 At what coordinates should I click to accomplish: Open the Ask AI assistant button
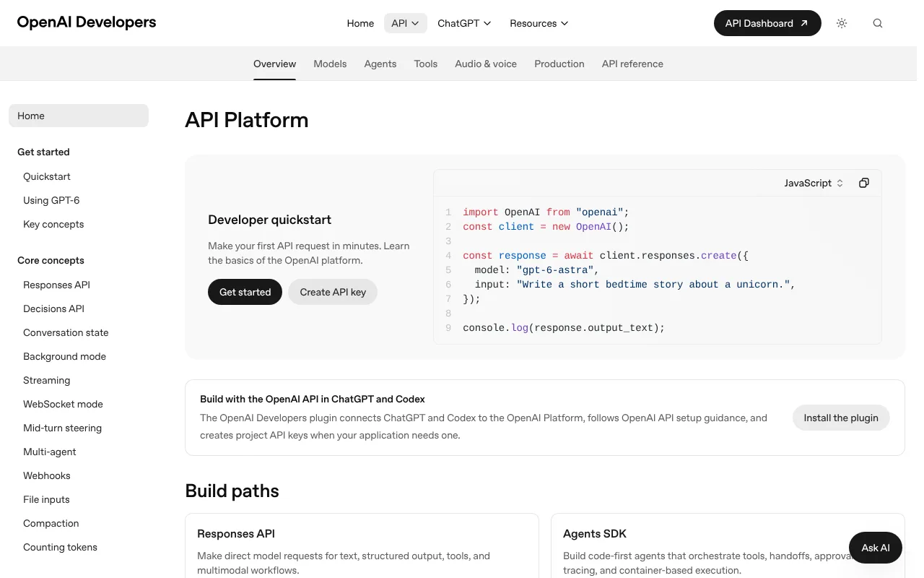click(x=876, y=548)
